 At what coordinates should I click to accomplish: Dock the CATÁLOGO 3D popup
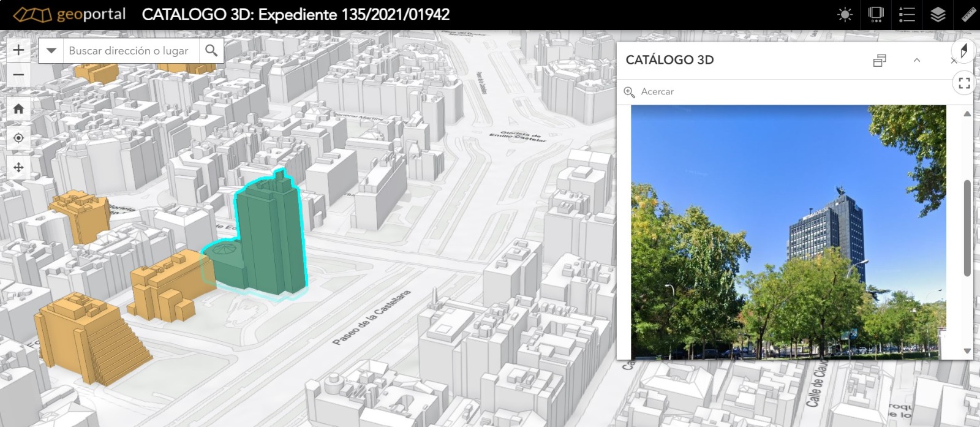click(880, 60)
